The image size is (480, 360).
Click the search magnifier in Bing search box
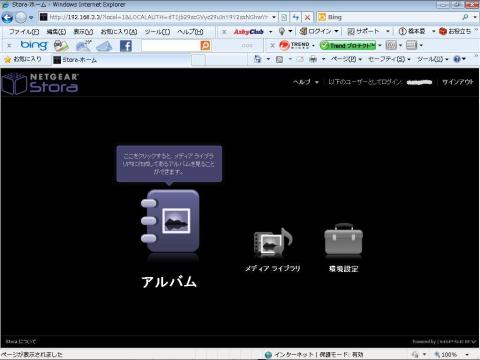pyautogui.click(x=465, y=17)
